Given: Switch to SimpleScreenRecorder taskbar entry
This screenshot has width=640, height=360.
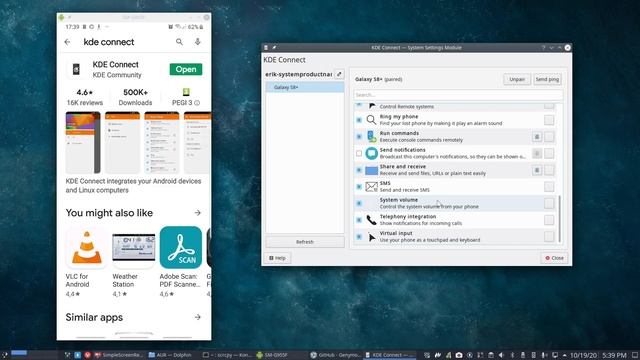Looking at the screenshot, I should [x=118, y=355].
